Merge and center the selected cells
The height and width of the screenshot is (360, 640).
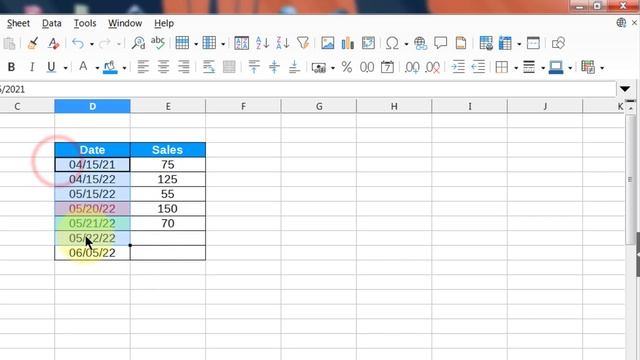click(229, 67)
